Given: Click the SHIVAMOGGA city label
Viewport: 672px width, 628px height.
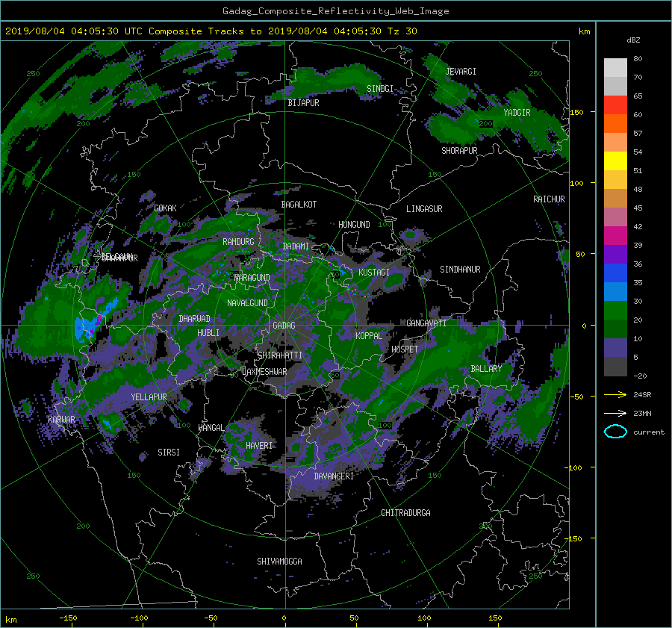Looking at the screenshot, I should coord(279,561).
